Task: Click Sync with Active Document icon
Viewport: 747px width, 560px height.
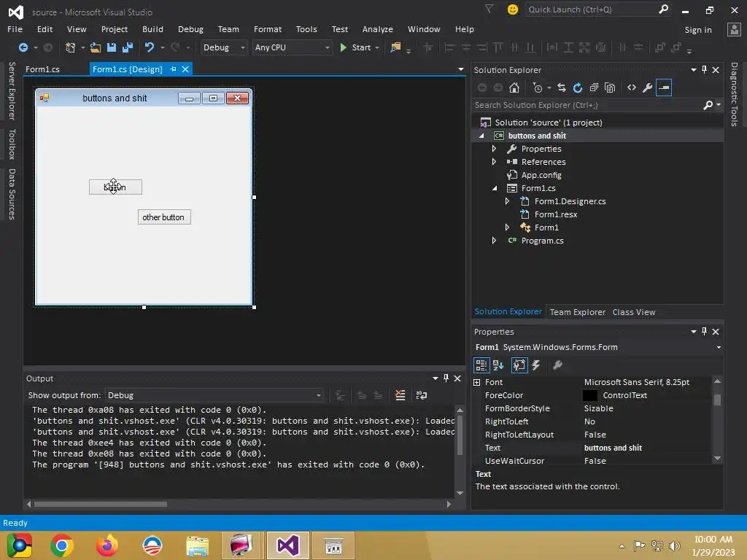Action: [562, 87]
